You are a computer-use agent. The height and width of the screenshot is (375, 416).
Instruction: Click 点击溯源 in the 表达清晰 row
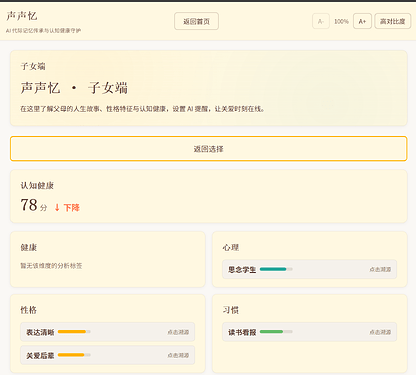point(178,332)
